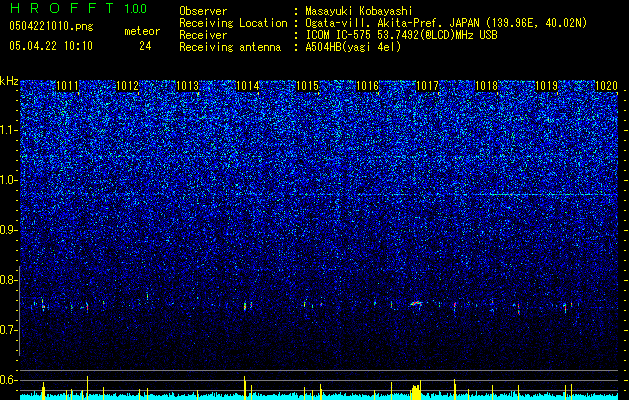629x400 pixels.
Task: Click the 0.7 kHz frequency axis label
Action: tap(9, 330)
